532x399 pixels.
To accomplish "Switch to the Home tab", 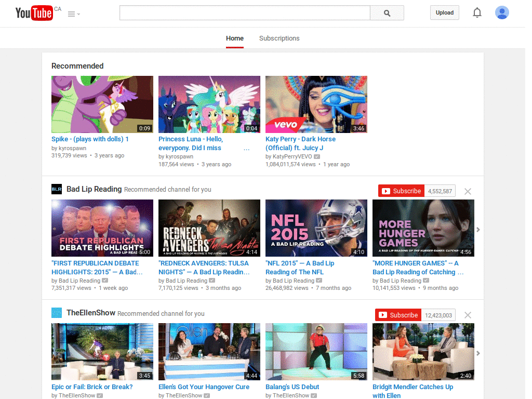I will 235,38.
